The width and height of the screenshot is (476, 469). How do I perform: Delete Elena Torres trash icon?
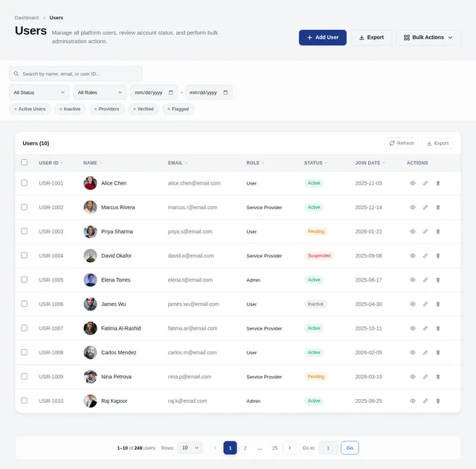[x=438, y=280]
